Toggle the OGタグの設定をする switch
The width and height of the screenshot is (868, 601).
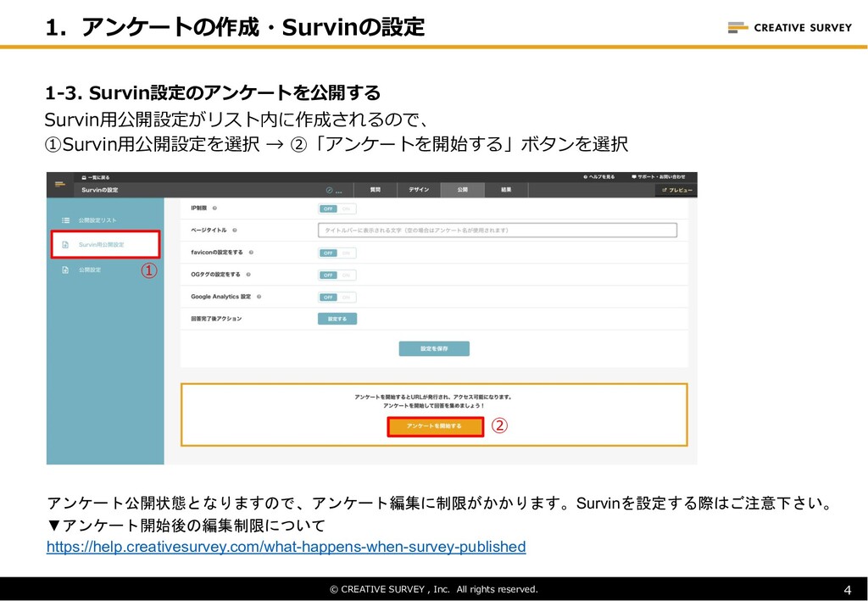tap(337, 275)
